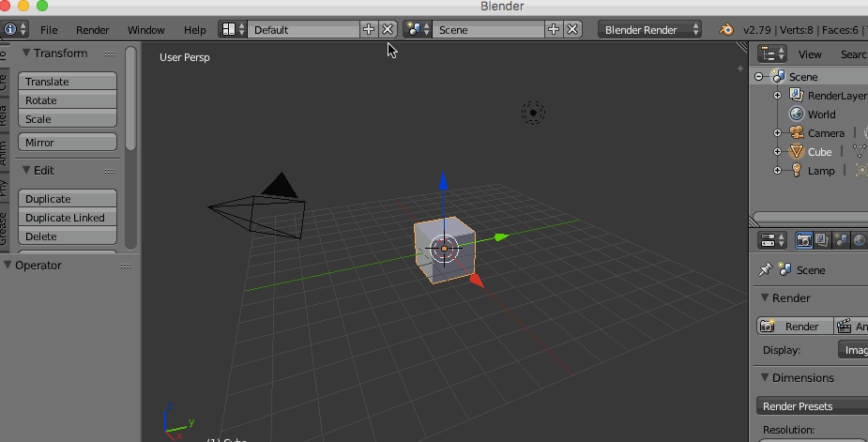The height and width of the screenshot is (442, 868).
Task: Click the Lamp bulb icon in Outliner
Action: coord(796,170)
